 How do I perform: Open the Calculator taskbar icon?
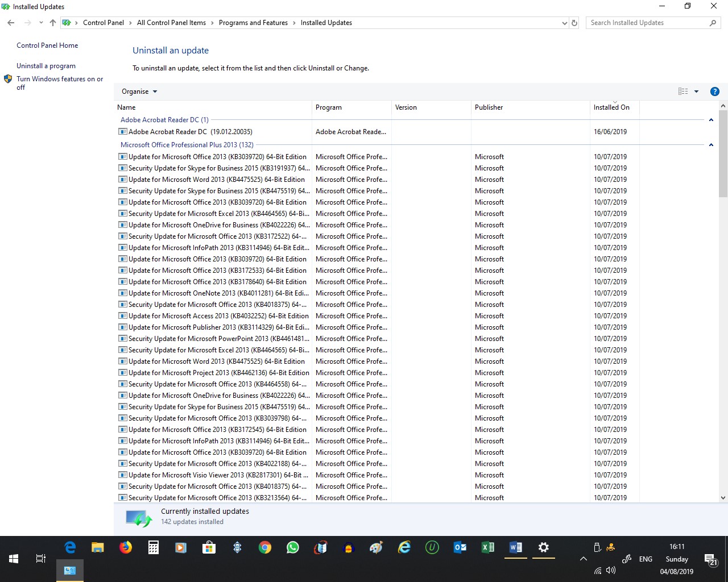click(x=153, y=547)
